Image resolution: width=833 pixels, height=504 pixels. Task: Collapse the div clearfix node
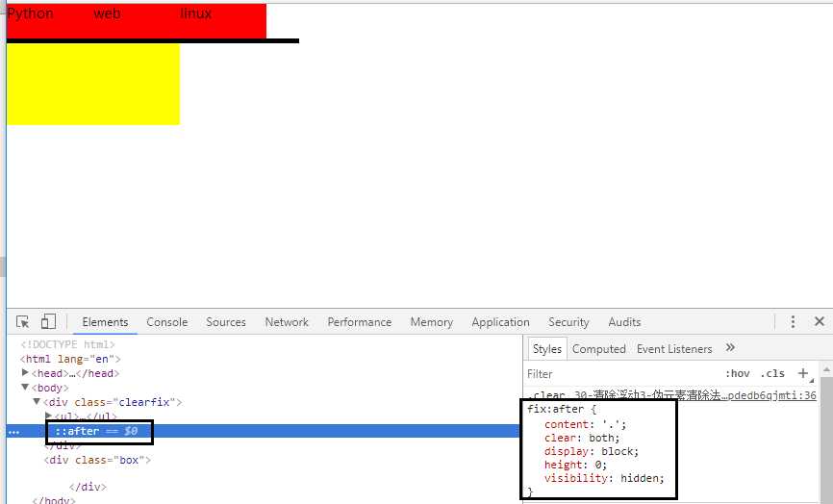point(37,401)
